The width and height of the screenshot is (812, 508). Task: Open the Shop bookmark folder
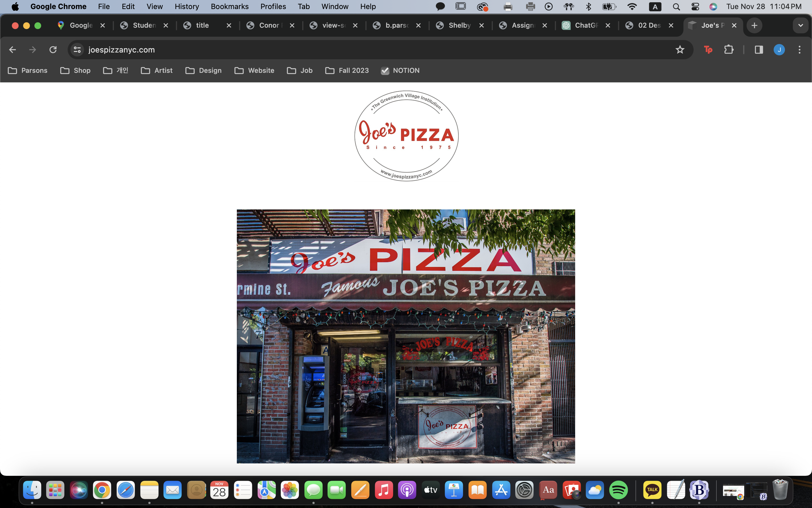click(x=76, y=71)
